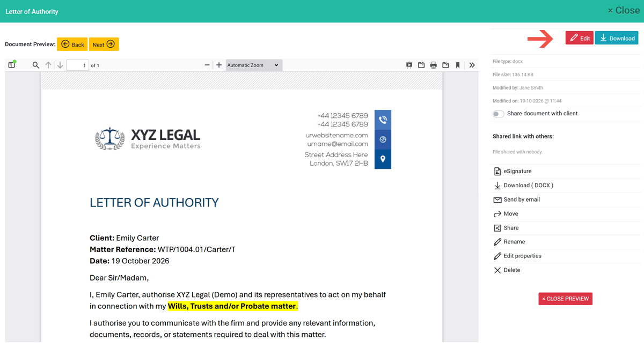
Task: Switch to presentation mode icon
Action: [x=409, y=65]
